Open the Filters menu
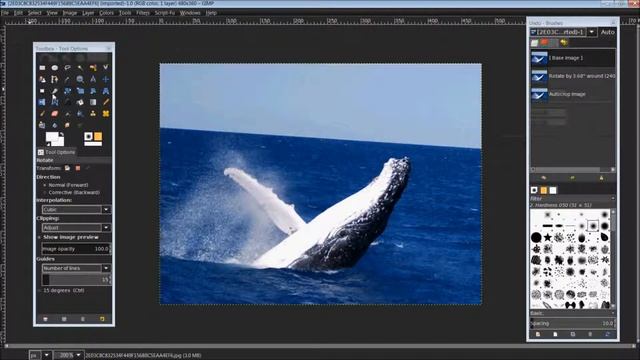Viewport: 640px width, 360px height. click(x=143, y=13)
